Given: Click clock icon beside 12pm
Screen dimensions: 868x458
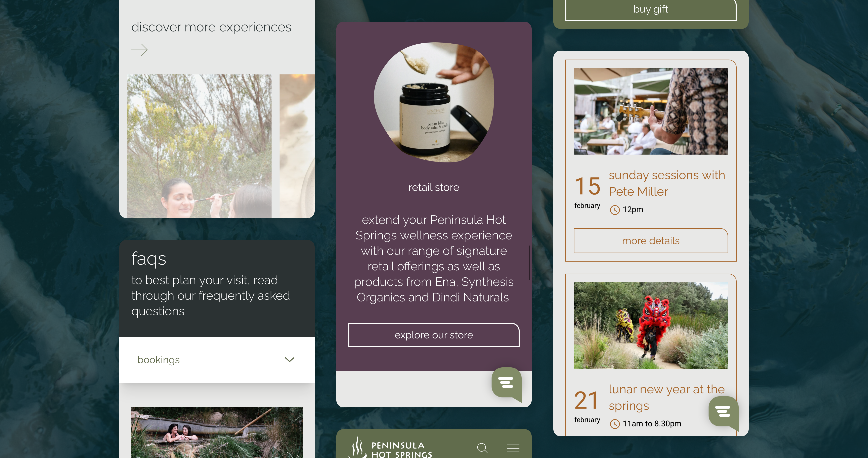Looking at the screenshot, I should 615,210.
